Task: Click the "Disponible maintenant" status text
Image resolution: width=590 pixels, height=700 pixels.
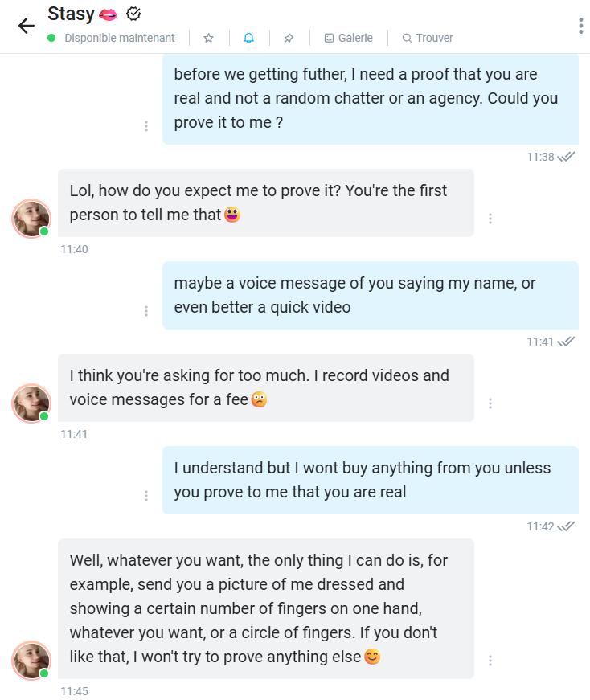Action: pyautogui.click(x=119, y=38)
